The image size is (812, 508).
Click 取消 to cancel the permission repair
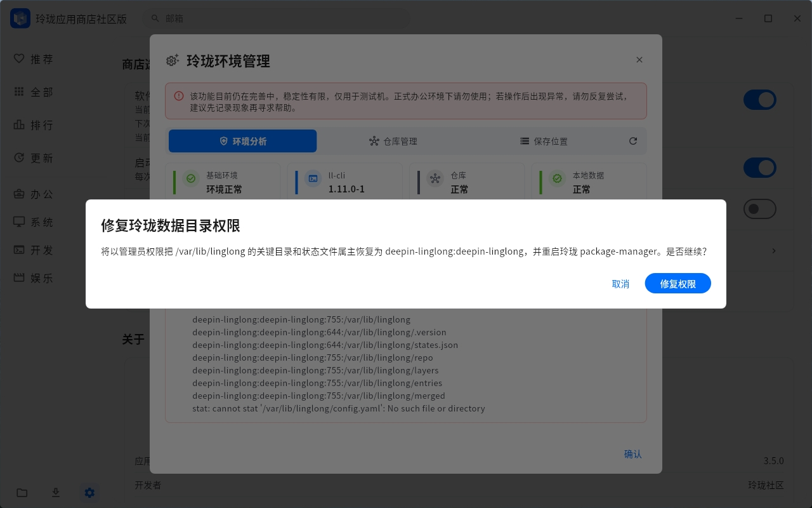tap(620, 284)
